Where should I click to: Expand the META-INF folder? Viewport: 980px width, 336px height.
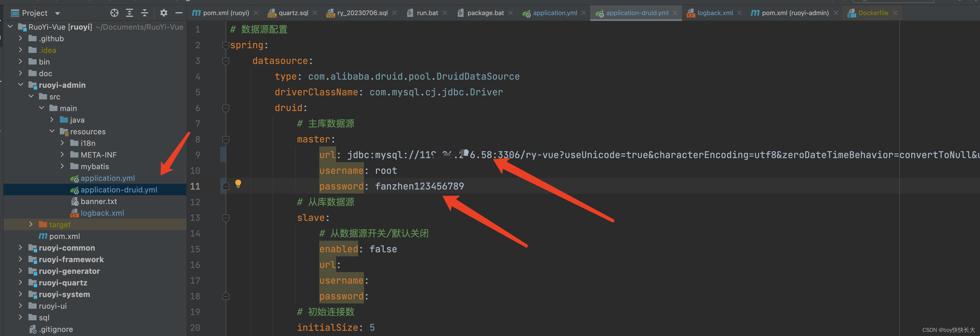(62, 155)
